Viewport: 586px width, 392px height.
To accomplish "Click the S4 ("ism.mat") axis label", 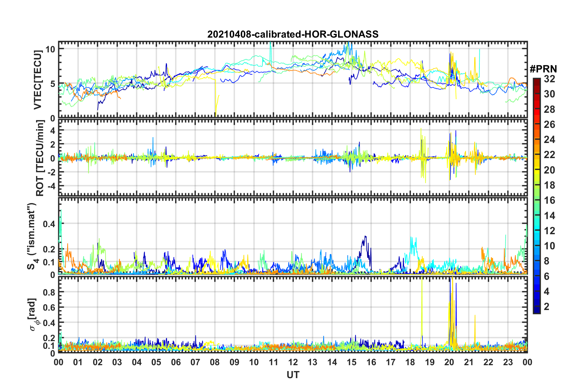I will [x=33, y=236].
